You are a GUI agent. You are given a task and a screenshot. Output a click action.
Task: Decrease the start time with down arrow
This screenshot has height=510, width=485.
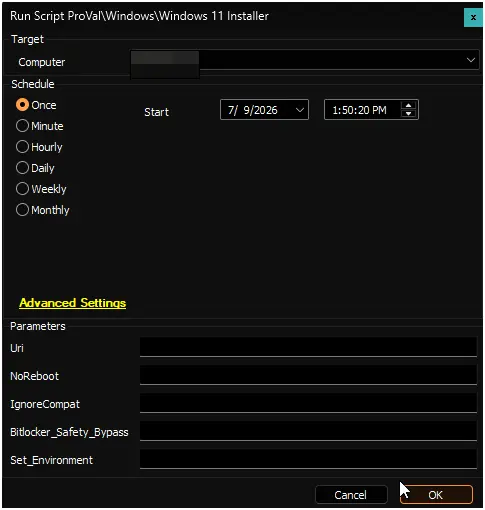pos(408,114)
